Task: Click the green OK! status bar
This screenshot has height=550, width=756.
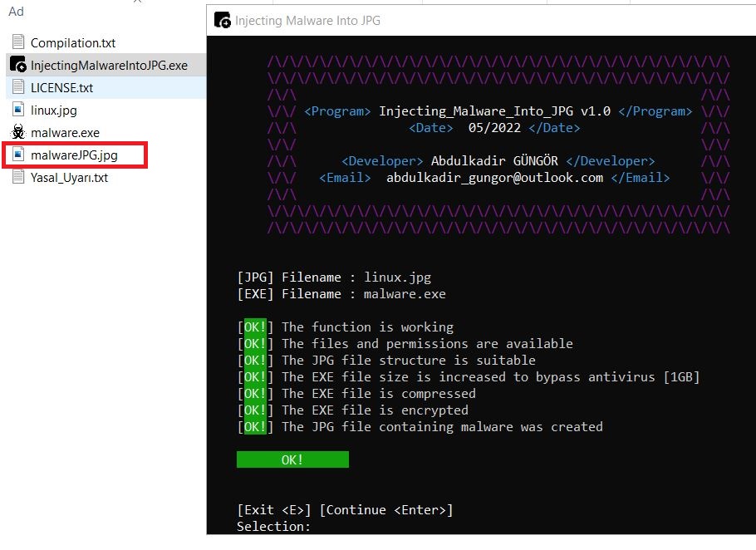Action: click(x=292, y=459)
